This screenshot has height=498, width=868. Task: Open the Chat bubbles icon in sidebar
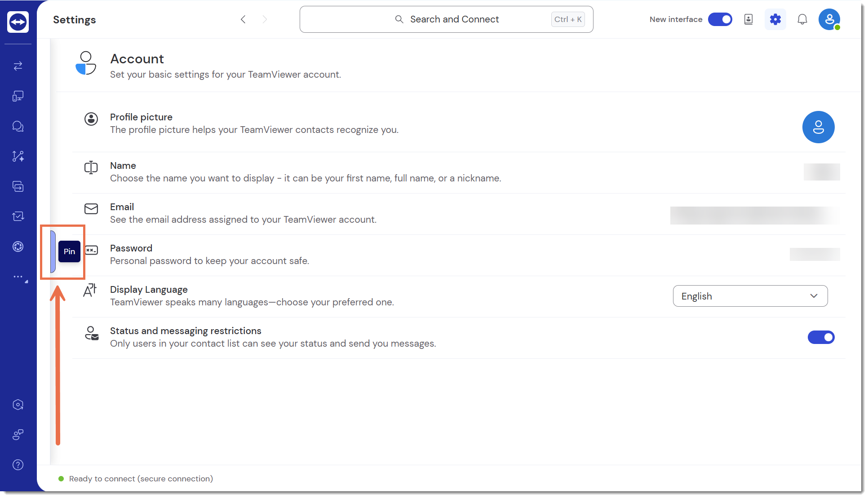point(18,126)
